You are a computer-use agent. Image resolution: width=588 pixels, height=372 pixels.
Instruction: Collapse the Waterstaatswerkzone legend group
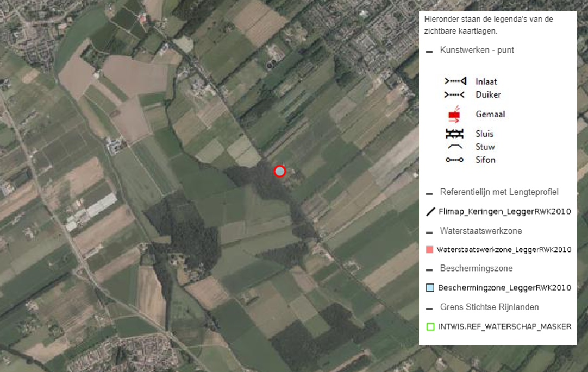(x=429, y=232)
